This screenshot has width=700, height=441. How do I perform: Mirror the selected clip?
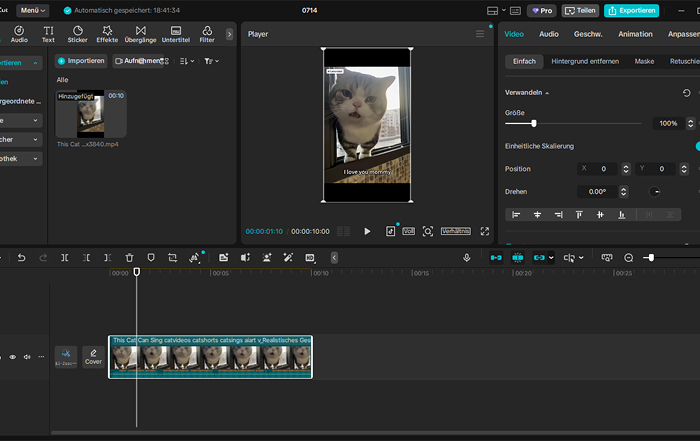245,258
